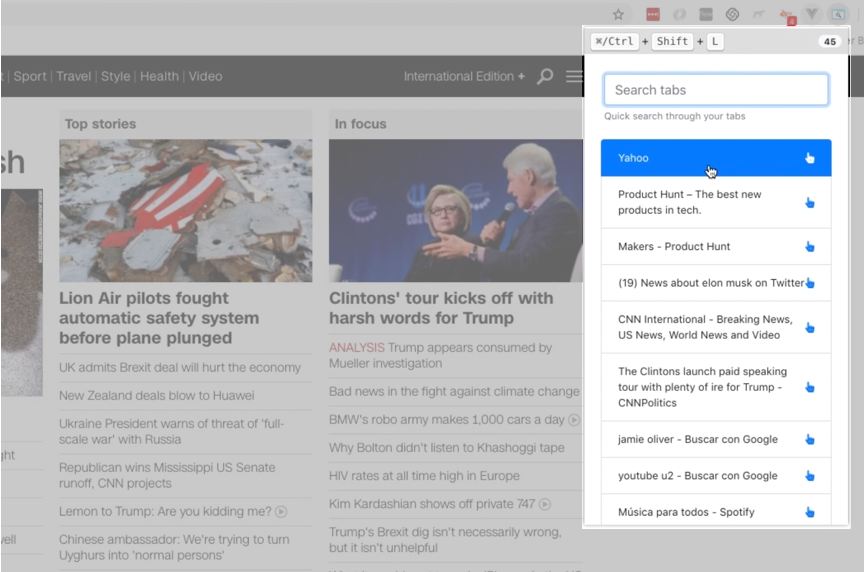Switch to Makers - Product Hunt tab
The image size is (864, 572).
point(716,246)
